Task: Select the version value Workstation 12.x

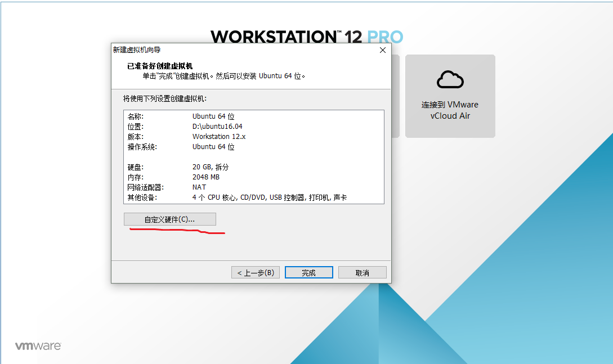Action: click(x=219, y=137)
